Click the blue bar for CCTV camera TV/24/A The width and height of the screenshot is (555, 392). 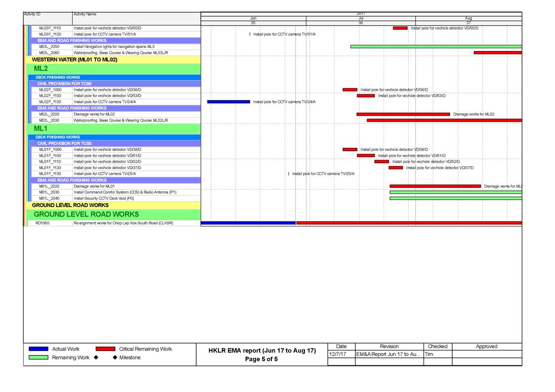(x=229, y=102)
